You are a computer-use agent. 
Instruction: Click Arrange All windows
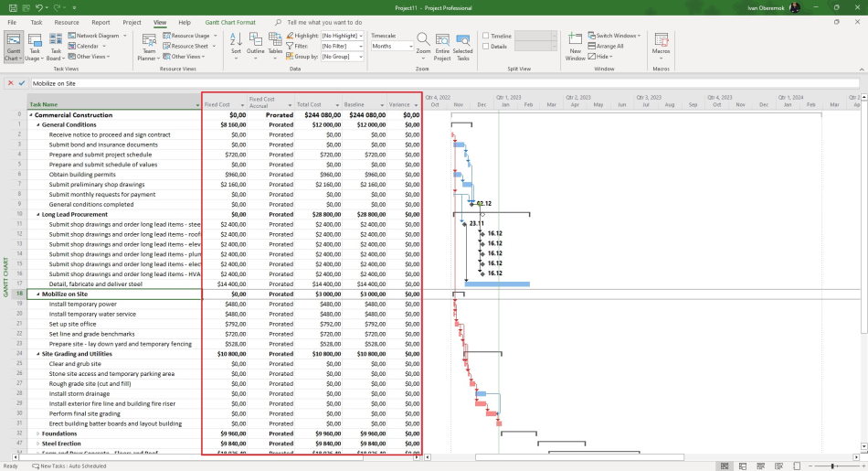[x=606, y=46]
